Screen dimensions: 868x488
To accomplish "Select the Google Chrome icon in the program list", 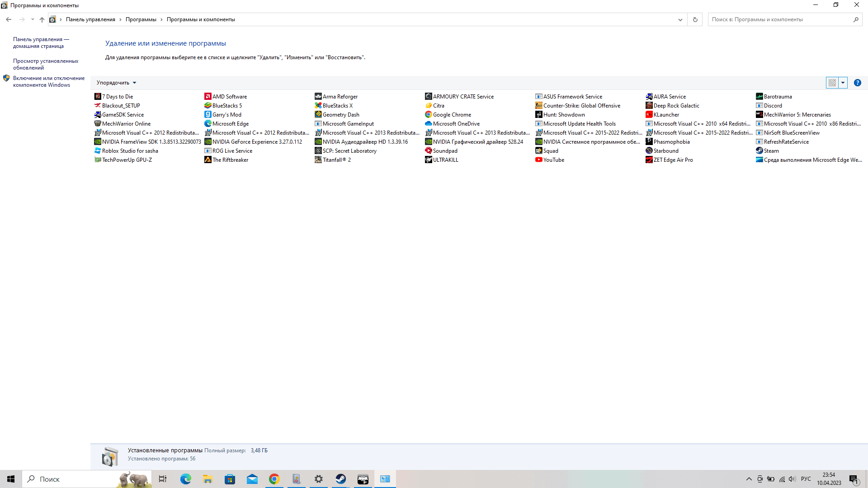I will tap(429, 114).
